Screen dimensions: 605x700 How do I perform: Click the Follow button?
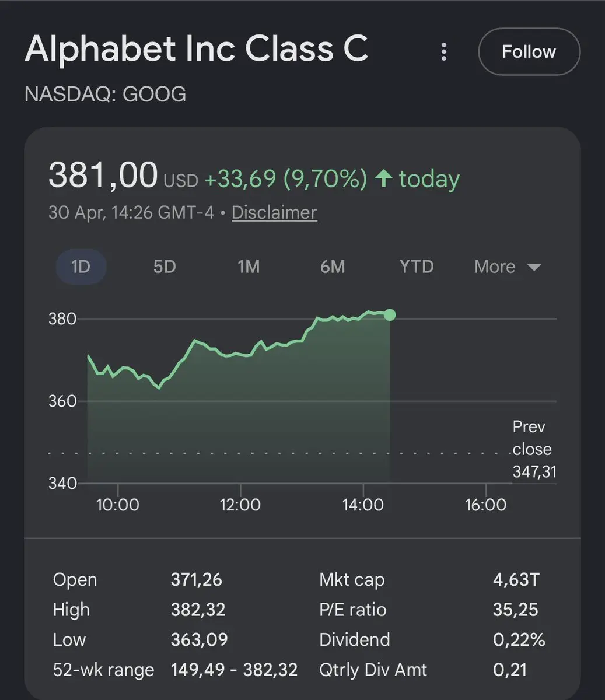tap(529, 52)
